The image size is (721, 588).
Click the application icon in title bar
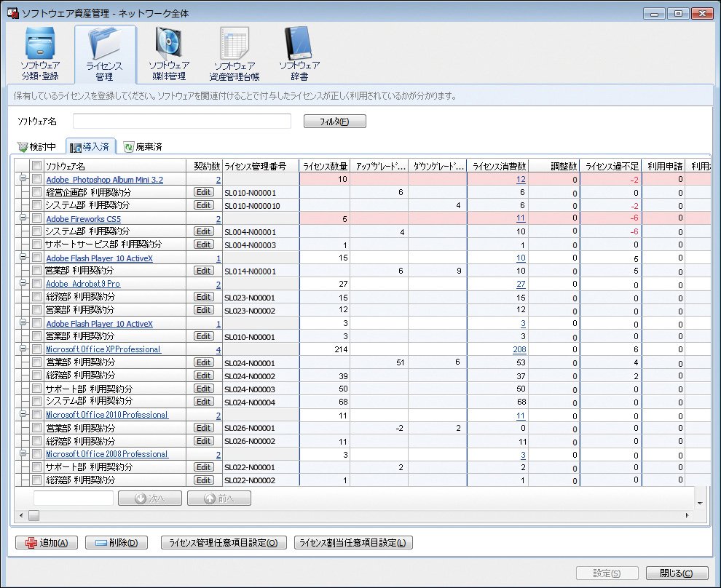pos(13,13)
